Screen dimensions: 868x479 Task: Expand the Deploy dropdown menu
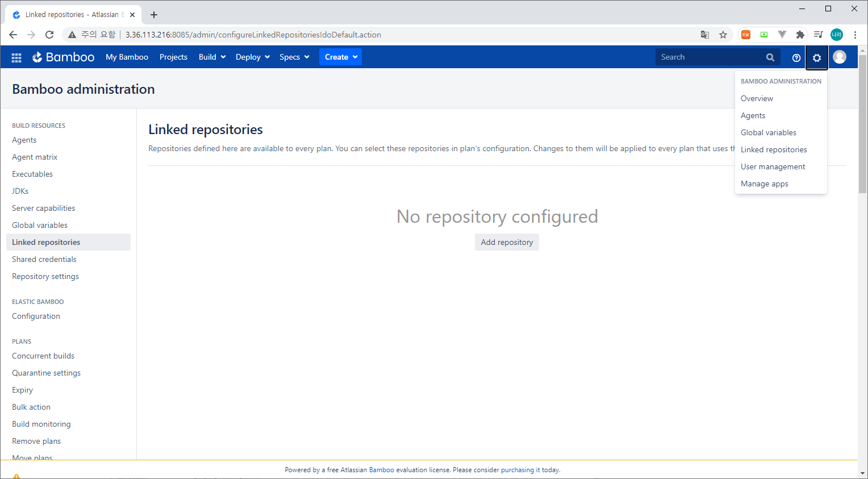click(253, 57)
